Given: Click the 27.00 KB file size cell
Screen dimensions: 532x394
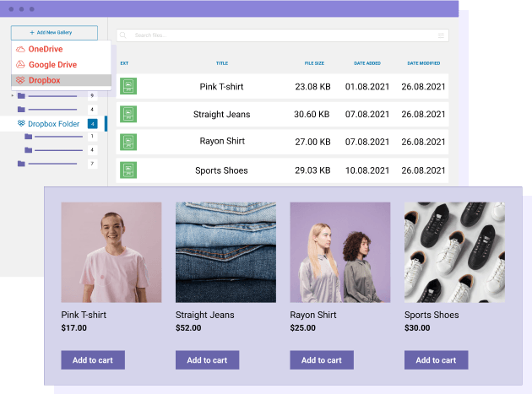Looking at the screenshot, I should click(x=312, y=142).
